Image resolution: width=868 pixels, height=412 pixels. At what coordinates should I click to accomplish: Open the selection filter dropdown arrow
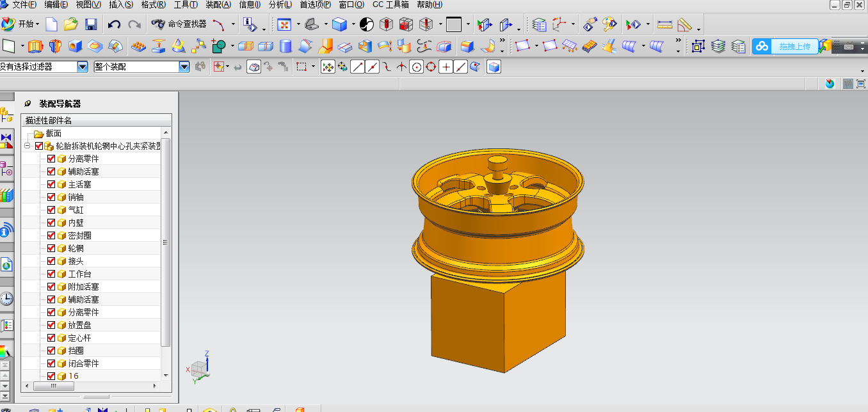click(82, 67)
